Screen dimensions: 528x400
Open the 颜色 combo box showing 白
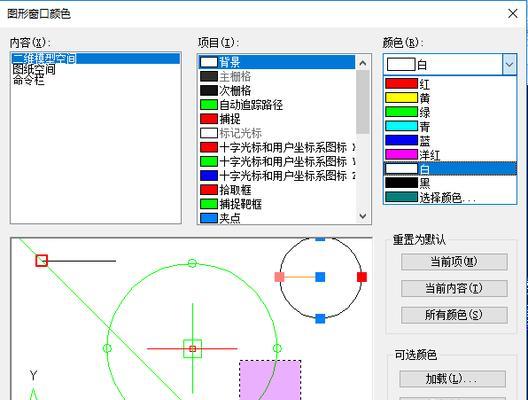pyautogui.click(x=450, y=64)
